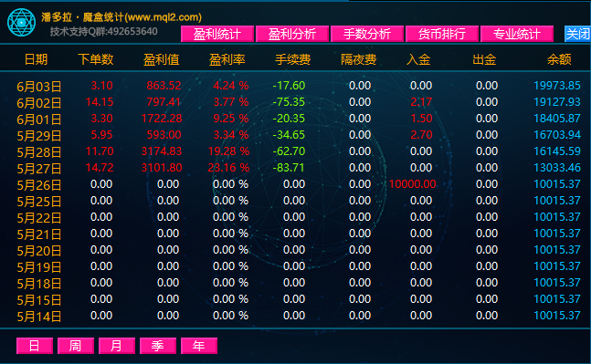Click deposit value 10000.00
The image size is (591, 364).
point(412,184)
